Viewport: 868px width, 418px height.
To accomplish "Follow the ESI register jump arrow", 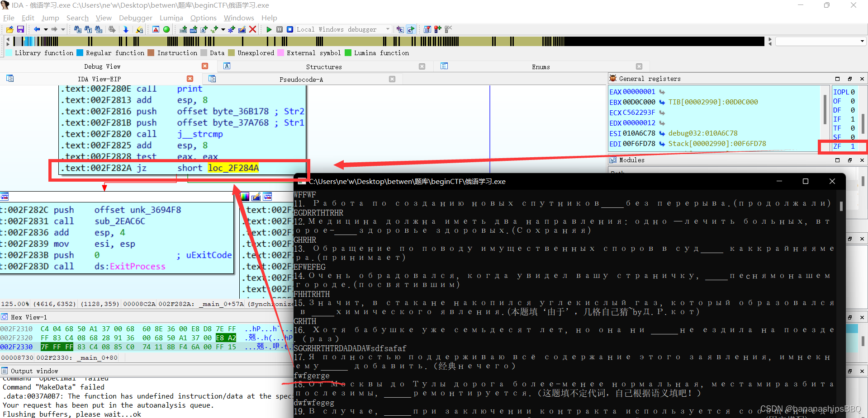I will (x=662, y=133).
